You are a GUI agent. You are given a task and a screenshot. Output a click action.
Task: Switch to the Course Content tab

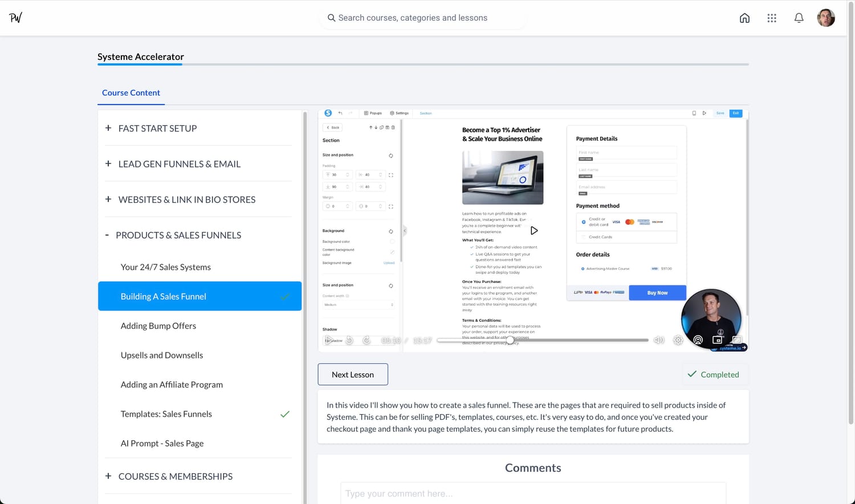coord(131,93)
